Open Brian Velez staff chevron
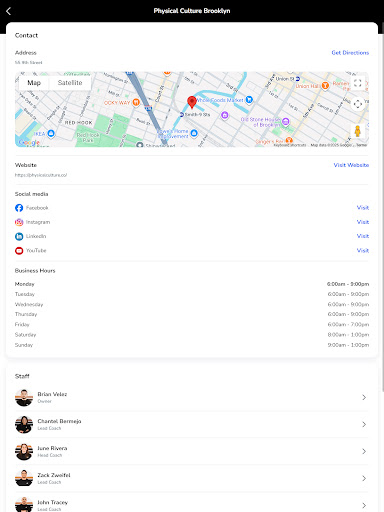This screenshot has width=384, height=512. click(364, 397)
